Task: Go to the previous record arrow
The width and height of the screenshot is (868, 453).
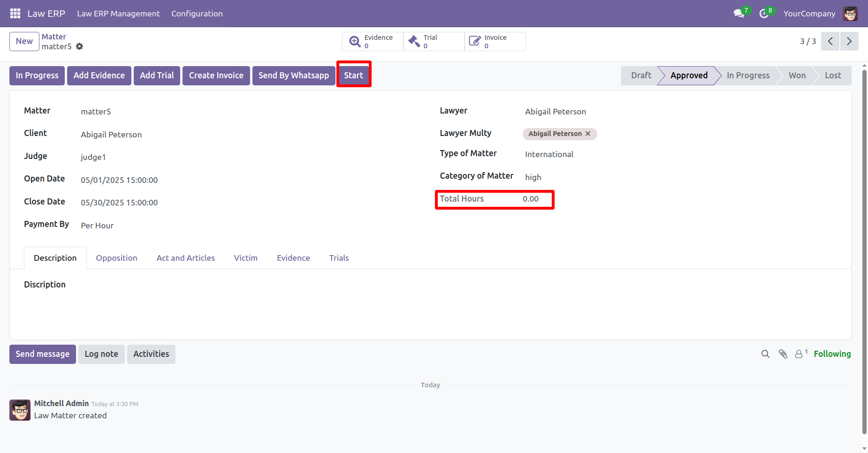Action: (x=830, y=41)
